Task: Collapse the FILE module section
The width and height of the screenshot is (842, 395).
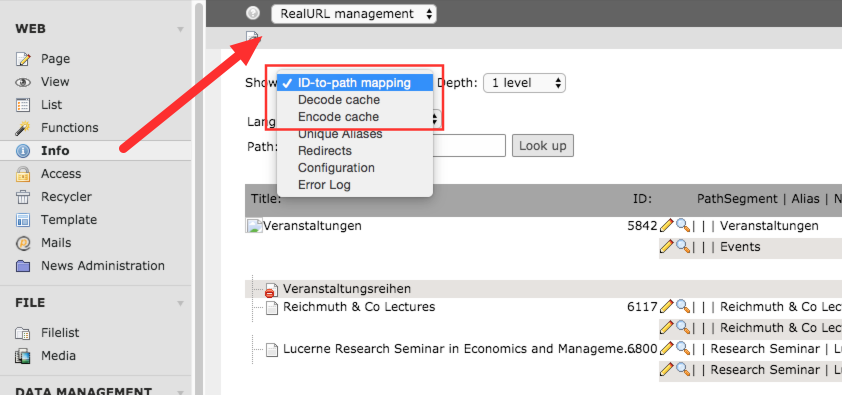Action: (180, 304)
